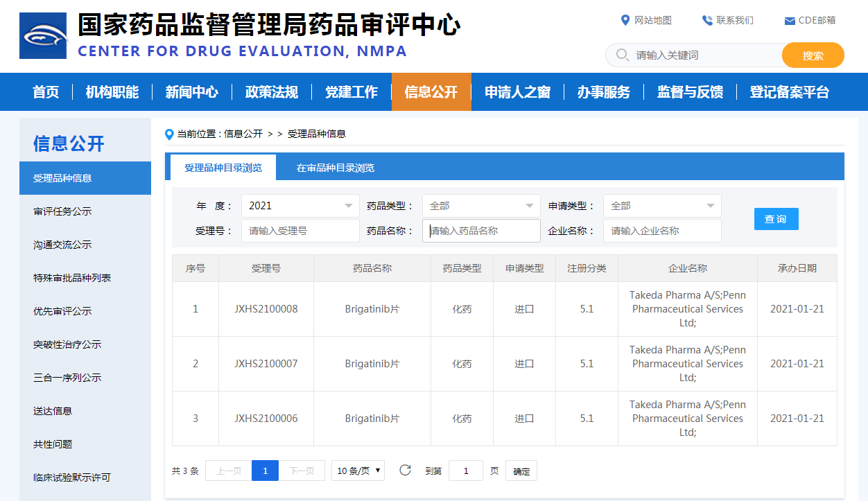Screen dimensions: 868x501
Task: Click the CDE logo at top left
Action: pyautogui.click(x=43, y=35)
